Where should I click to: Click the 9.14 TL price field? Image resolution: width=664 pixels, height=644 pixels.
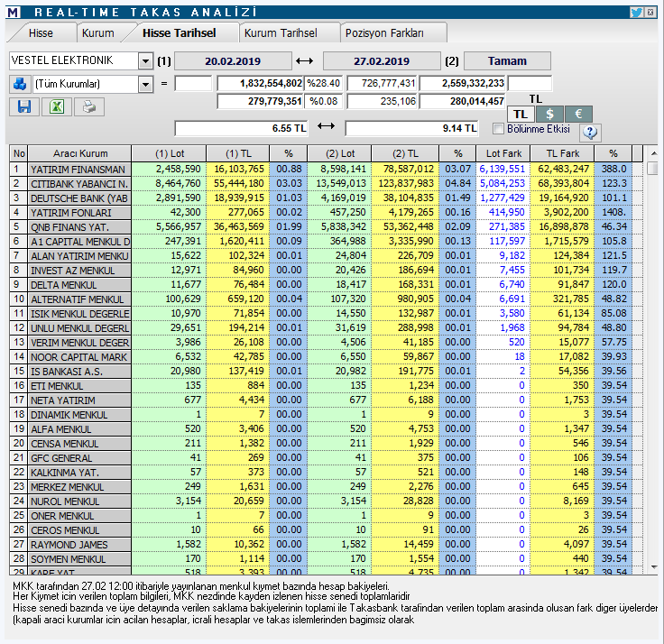[412, 128]
